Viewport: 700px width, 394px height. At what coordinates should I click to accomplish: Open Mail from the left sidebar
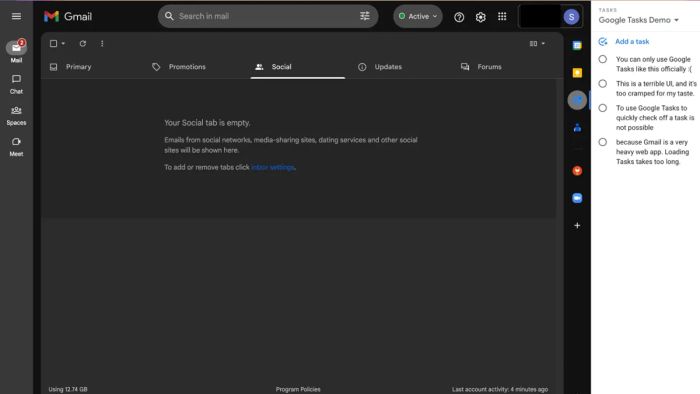coord(16,51)
